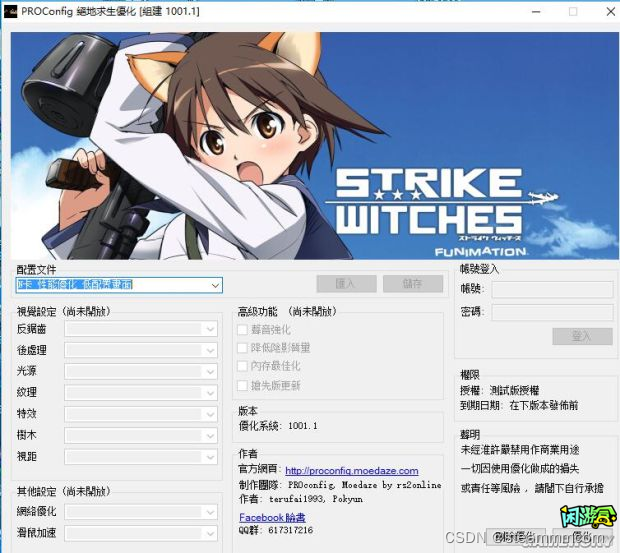Enable the 內存最佳化 checkbox
The width and height of the screenshot is (620, 553).
click(x=242, y=366)
